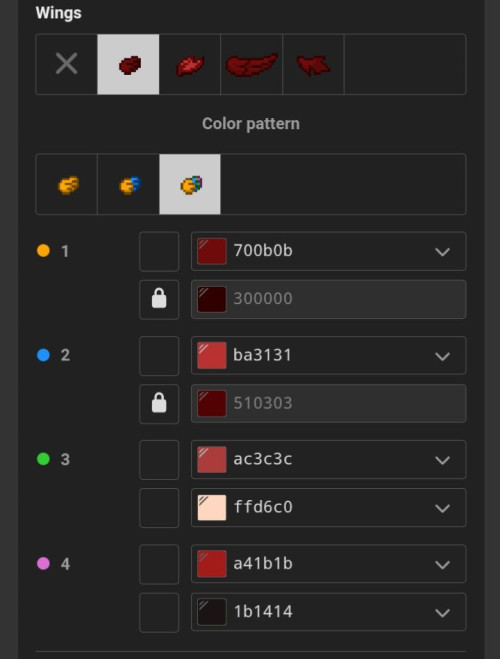Toggle the lock box next to ffd6c0
Viewport: 500px width, 659px height.
point(159,508)
